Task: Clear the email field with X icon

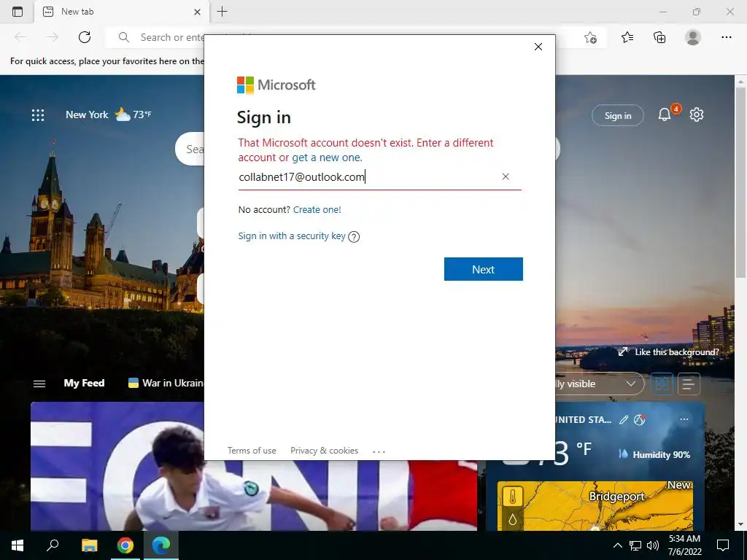Action: [506, 176]
